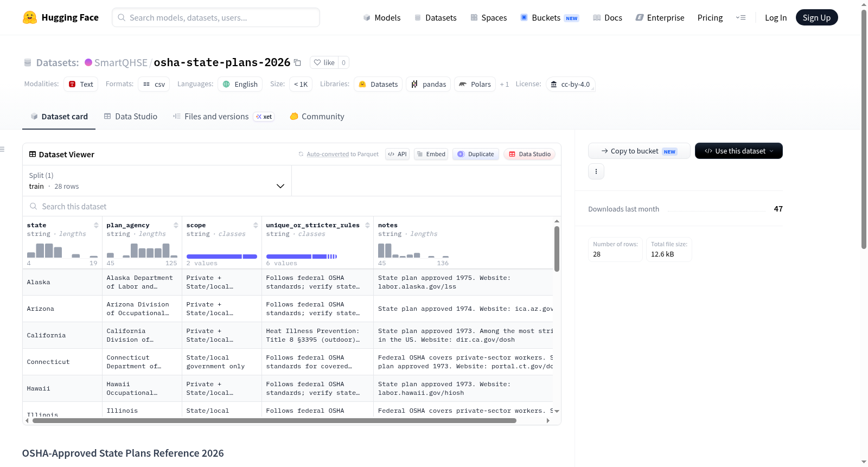Switch to the Dataset card tab

[59, 117]
